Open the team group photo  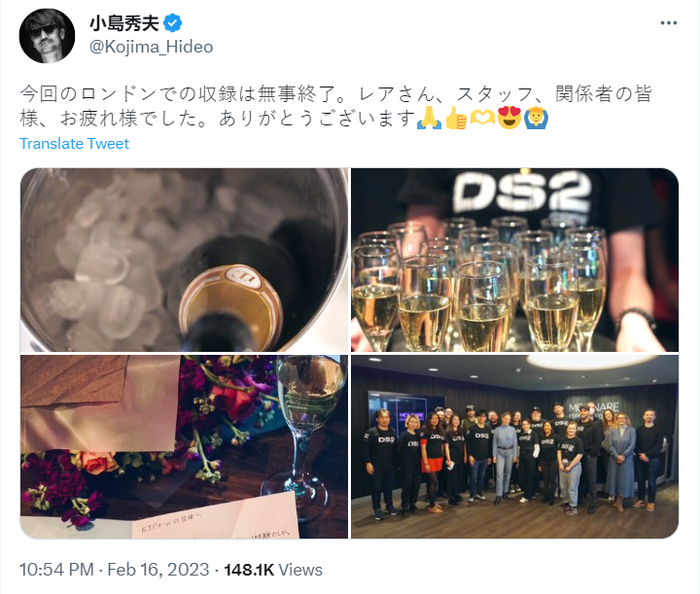pyautogui.click(x=515, y=447)
